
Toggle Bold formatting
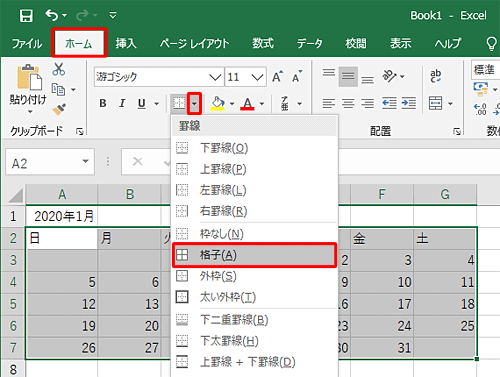(x=103, y=103)
